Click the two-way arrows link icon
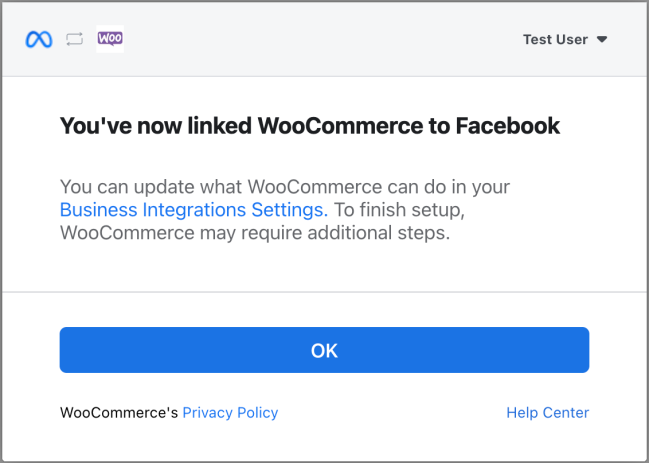This screenshot has width=649, height=463. pyautogui.click(x=74, y=40)
